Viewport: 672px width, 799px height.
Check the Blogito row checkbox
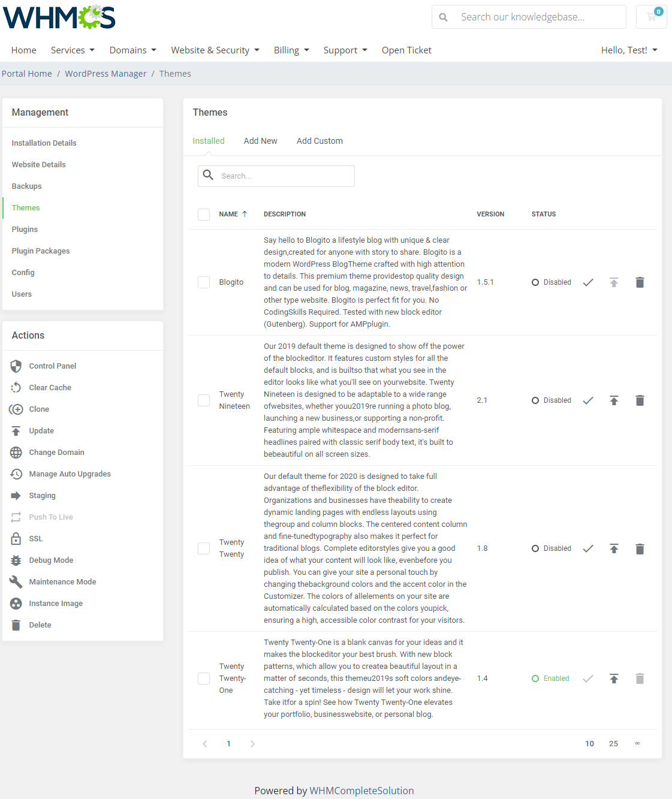click(x=204, y=282)
